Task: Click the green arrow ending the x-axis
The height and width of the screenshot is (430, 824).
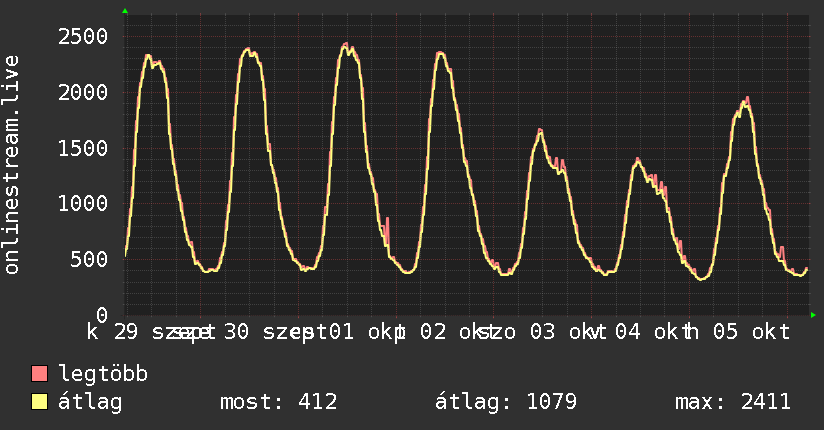Action: [813, 315]
